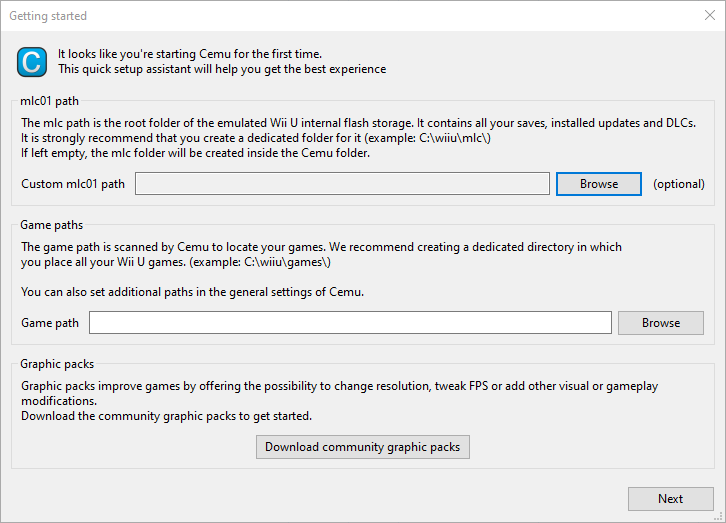The width and height of the screenshot is (726, 523).
Task: Click the "Game path" field label
Action: (50, 323)
